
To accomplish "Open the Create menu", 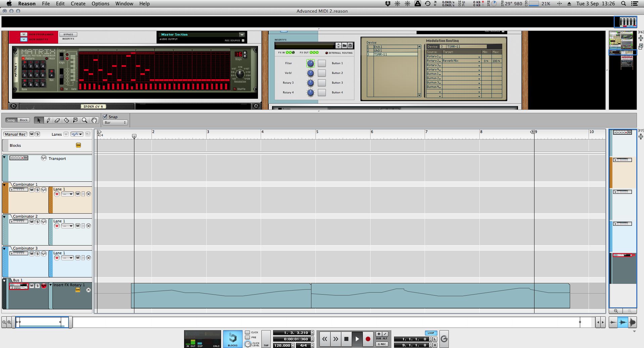I will (78, 4).
